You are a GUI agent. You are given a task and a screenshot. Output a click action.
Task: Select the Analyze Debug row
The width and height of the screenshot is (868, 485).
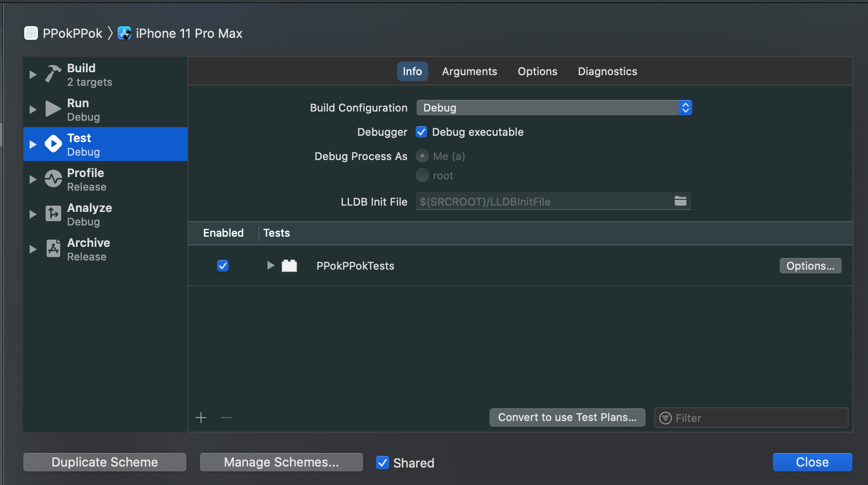[x=105, y=214]
